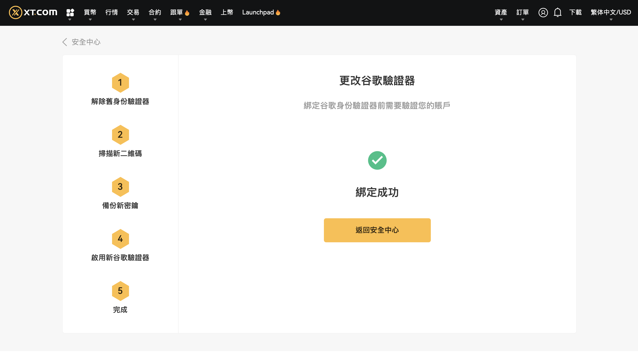
Task: Expand the 合約 dropdown menu
Action: tap(155, 12)
